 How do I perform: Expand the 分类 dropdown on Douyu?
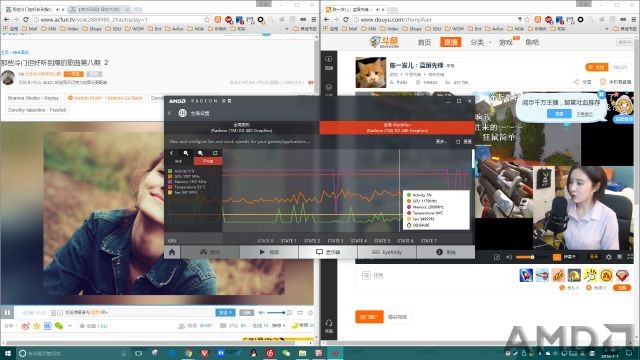point(480,42)
